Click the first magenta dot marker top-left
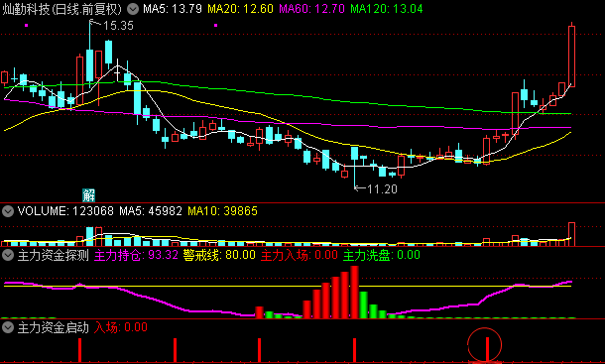The width and height of the screenshot is (605, 364). pyautogui.click(x=26, y=26)
